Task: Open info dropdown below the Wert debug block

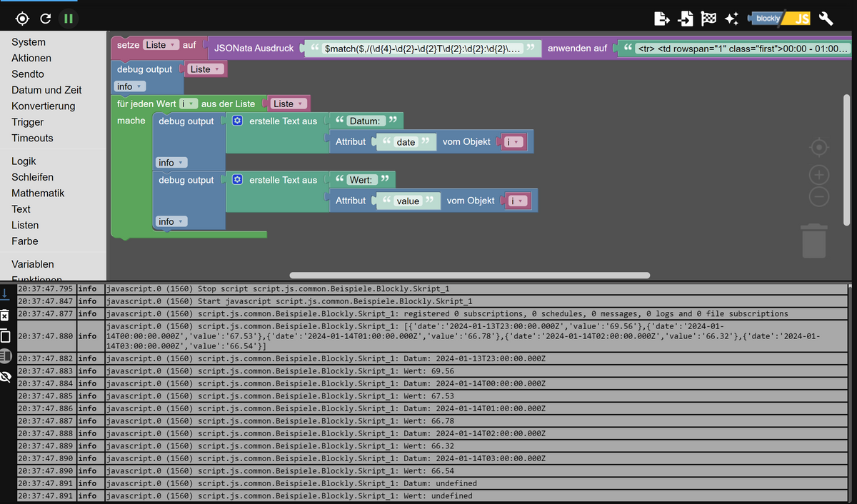Action: 171,222
